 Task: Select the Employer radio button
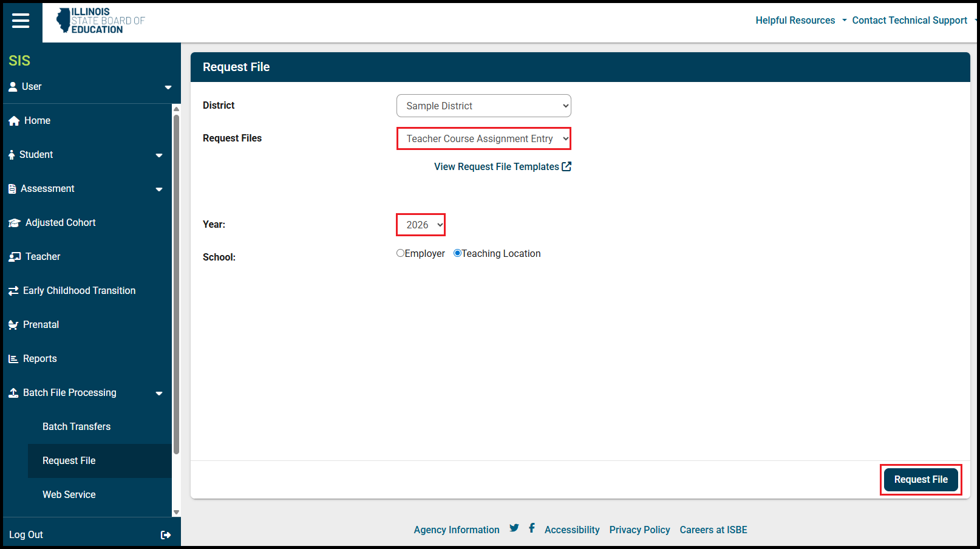(400, 253)
